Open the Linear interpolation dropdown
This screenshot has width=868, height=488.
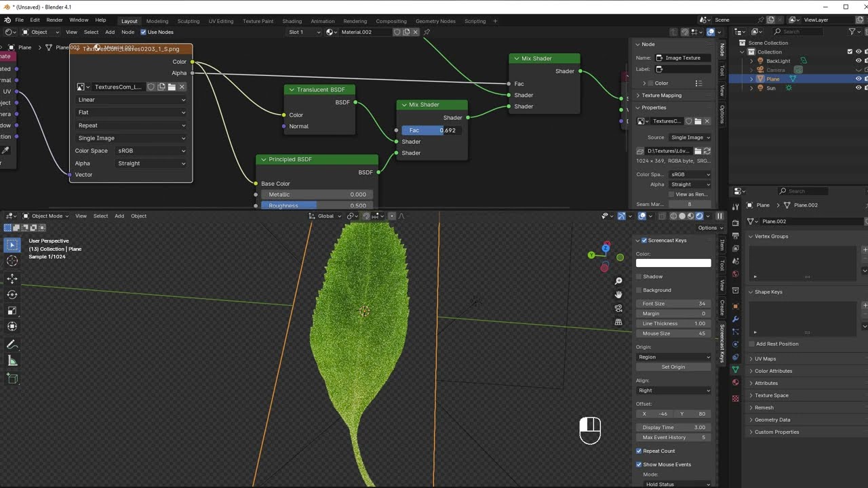click(x=131, y=100)
